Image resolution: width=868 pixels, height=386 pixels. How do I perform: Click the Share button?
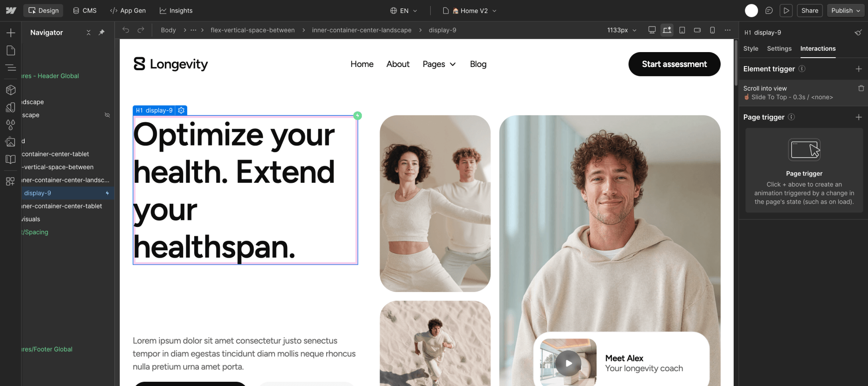coord(810,10)
